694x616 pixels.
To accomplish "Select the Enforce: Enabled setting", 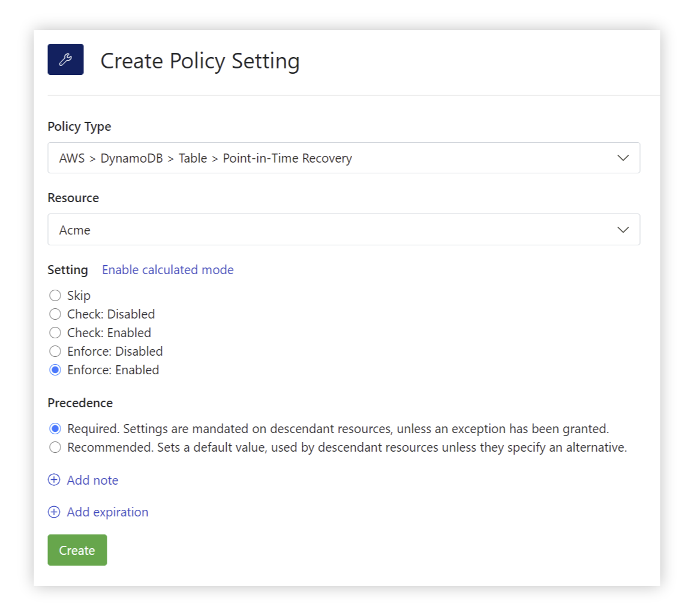I will (55, 369).
